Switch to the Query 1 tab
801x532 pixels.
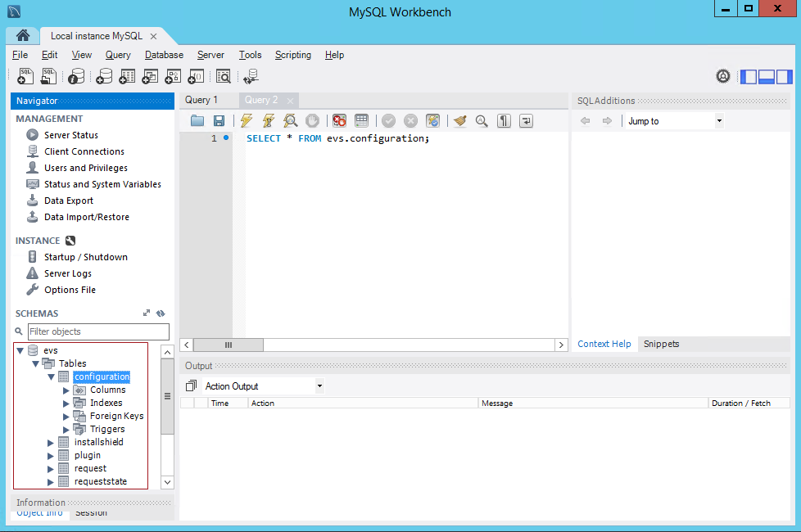click(201, 100)
